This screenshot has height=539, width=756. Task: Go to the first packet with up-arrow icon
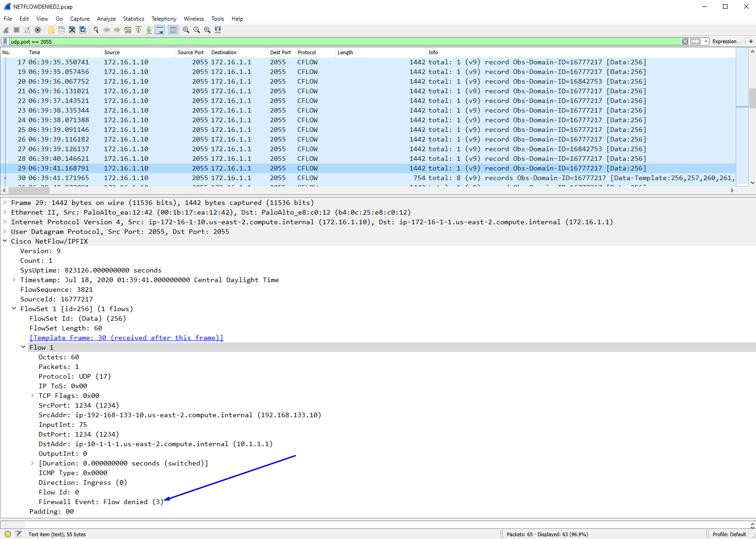(x=138, y=30)
